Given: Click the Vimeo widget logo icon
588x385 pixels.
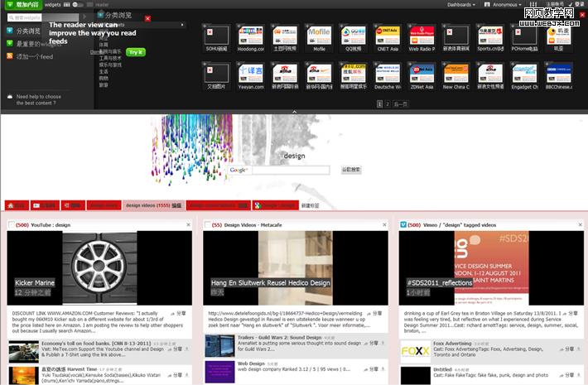Looking at the screenshot, I should coord(403,225).
